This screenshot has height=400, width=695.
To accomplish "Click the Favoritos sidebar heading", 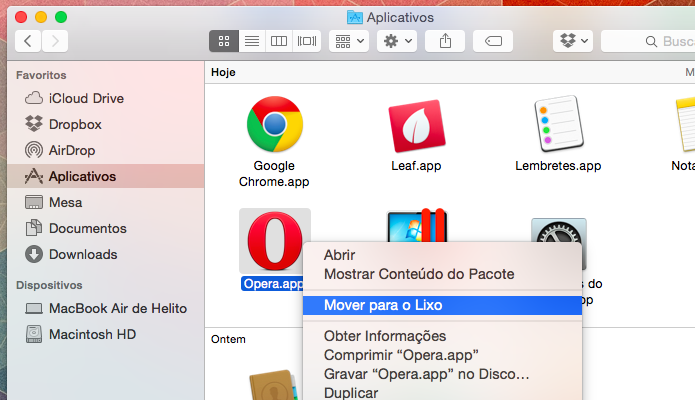I will click(41, 75).
